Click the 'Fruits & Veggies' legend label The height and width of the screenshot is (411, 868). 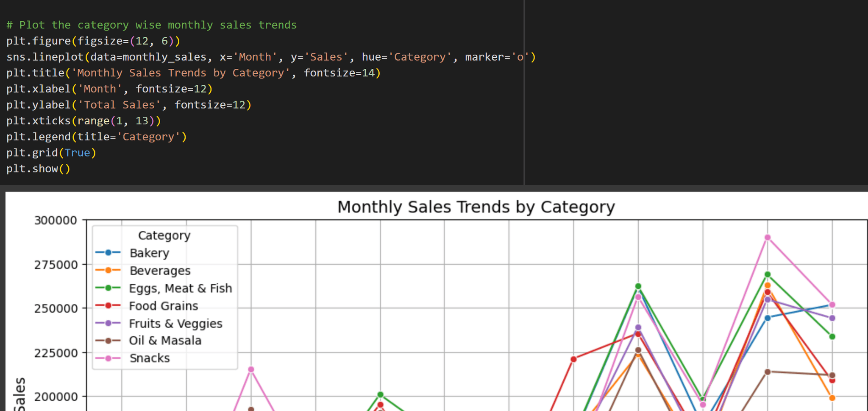(x=175, y=324)
